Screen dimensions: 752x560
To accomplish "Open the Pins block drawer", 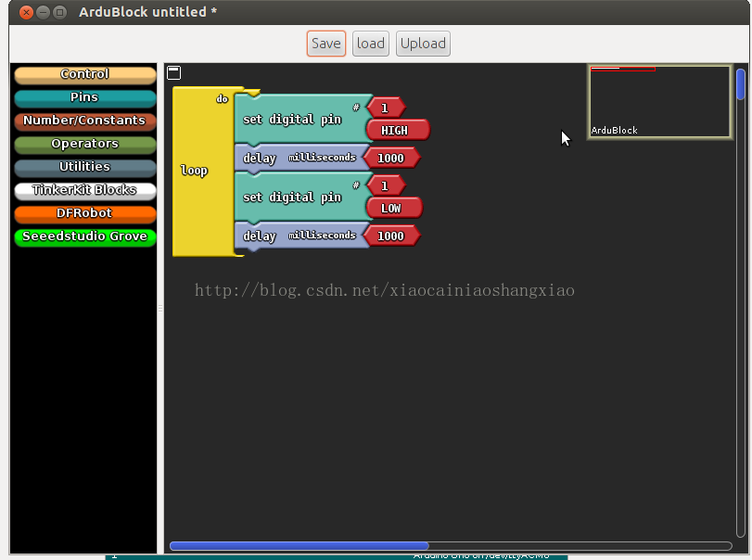I will tap(85, 97).
